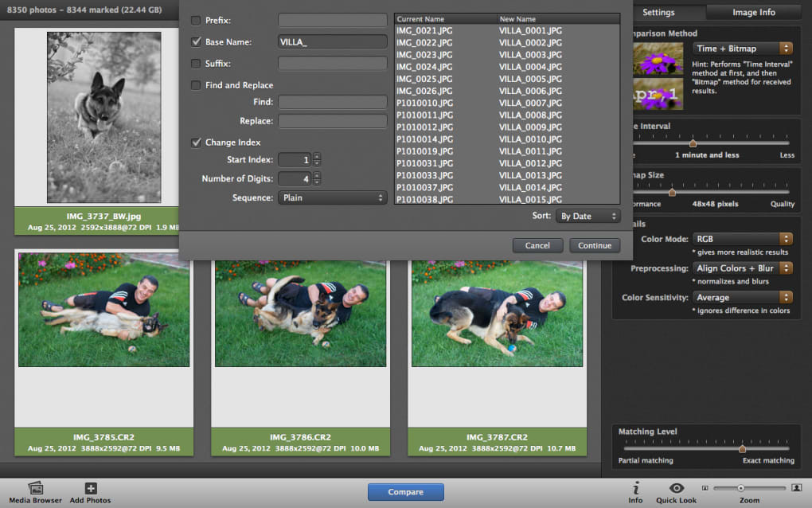Click the Start Index stepper arrows

(x=317, y=159)
